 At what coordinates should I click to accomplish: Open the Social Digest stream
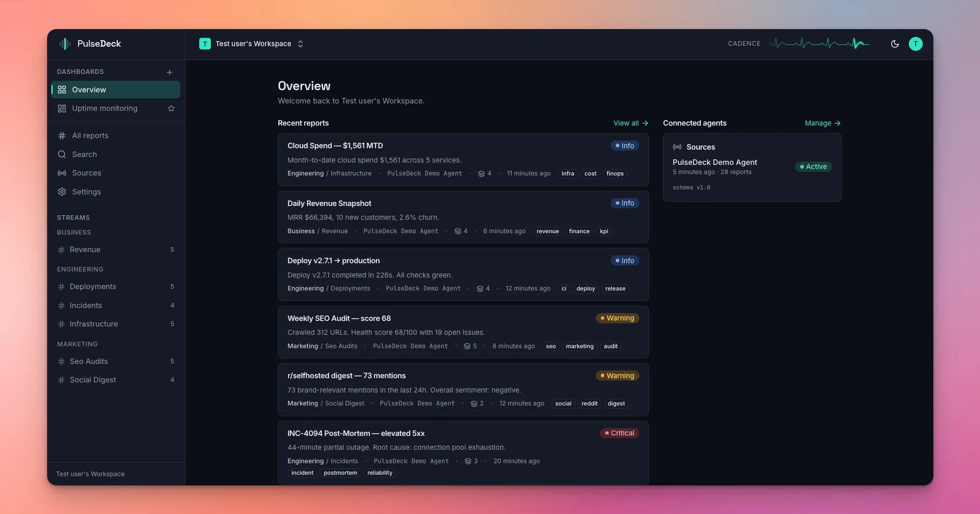pos(116,380)
